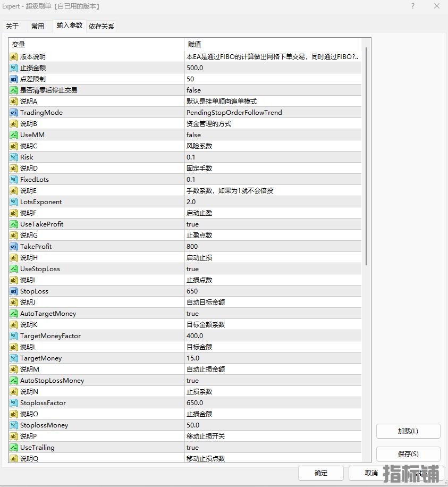Click the string icon beside 版本说明
The image size is (448, 487).
pos(14,56)
